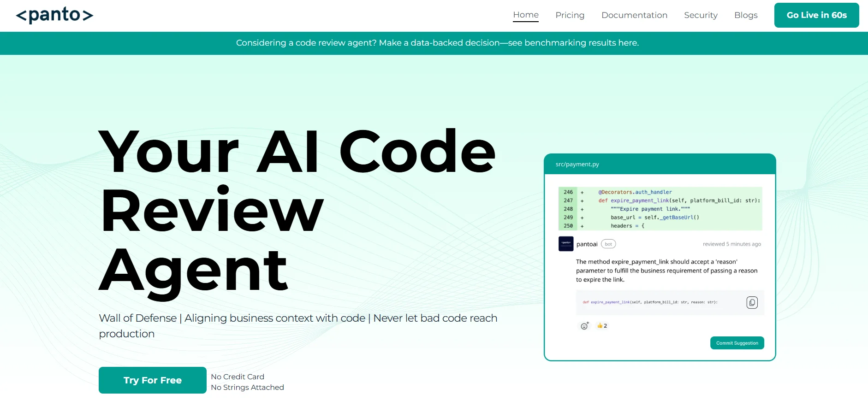Navigate to the Security page
Viewport: 868px width, 418px height.
[x=701, y=15]
